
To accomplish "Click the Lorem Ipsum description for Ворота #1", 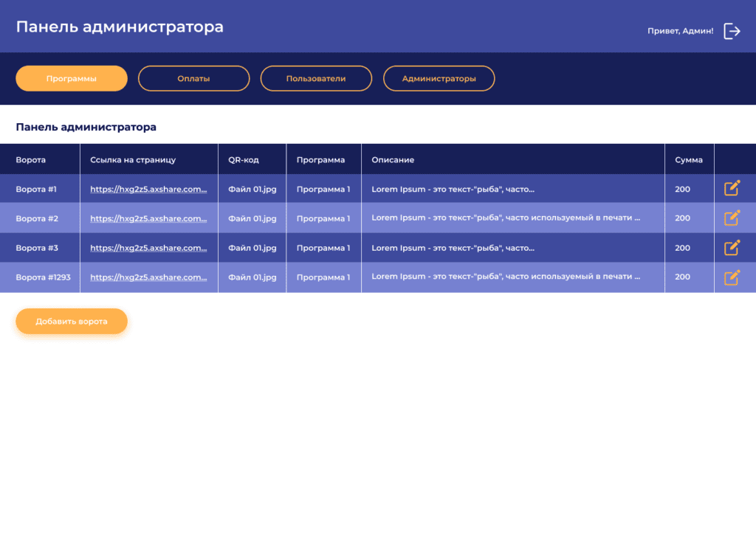I will tap(453, 190).
